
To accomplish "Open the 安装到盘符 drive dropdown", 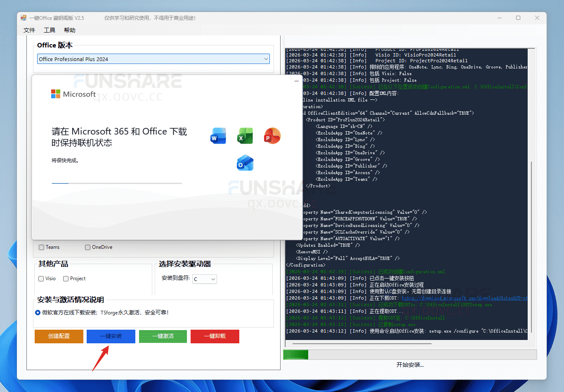I will [x=204, y=279].
